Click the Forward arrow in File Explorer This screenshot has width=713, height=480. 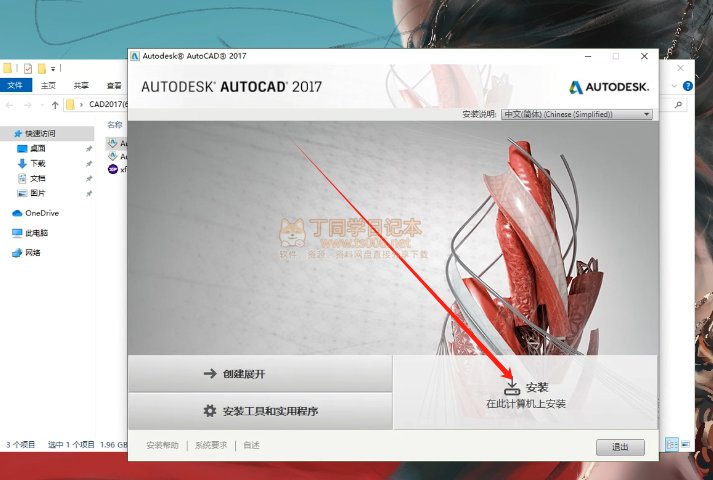click(x=28, y=105)
